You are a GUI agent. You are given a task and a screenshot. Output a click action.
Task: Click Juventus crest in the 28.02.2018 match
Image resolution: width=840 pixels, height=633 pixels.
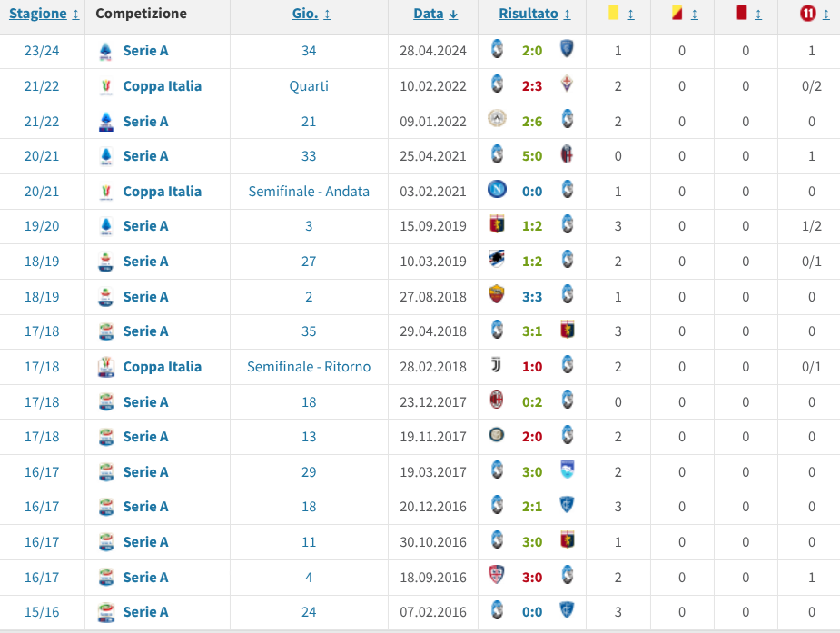pyautogui.click(x=497, y=367)
